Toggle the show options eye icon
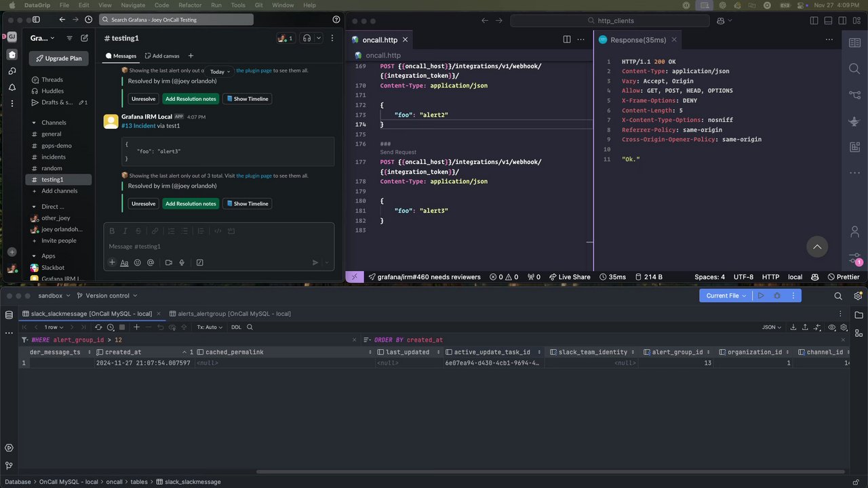The height and width of the screenshot is (488, 868). [832, 327]
